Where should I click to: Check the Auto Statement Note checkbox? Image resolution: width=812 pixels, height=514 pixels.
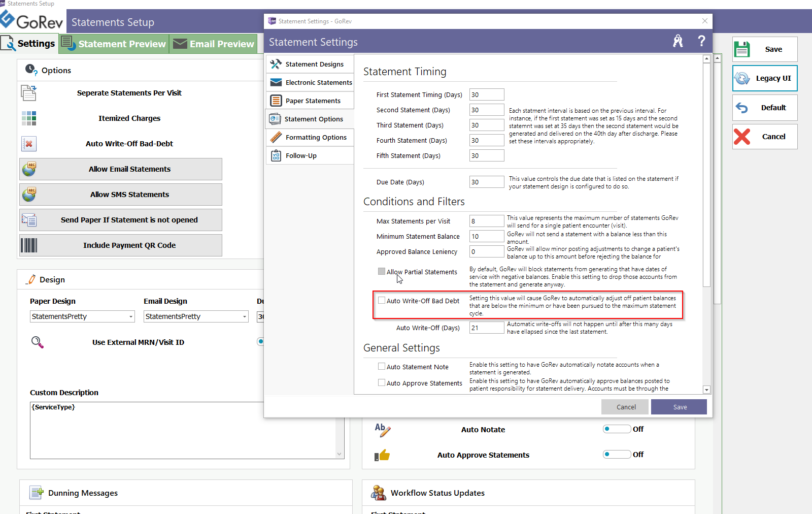[x=382, y=366]
